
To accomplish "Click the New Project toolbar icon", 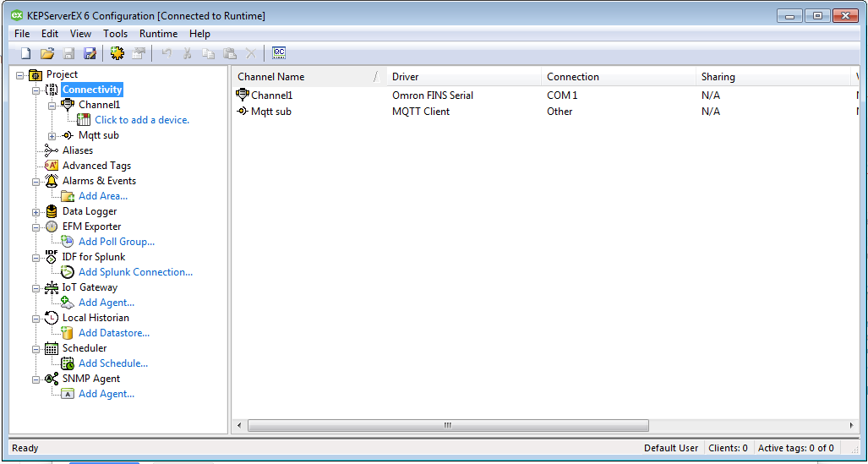I will [x=25, y=53].
